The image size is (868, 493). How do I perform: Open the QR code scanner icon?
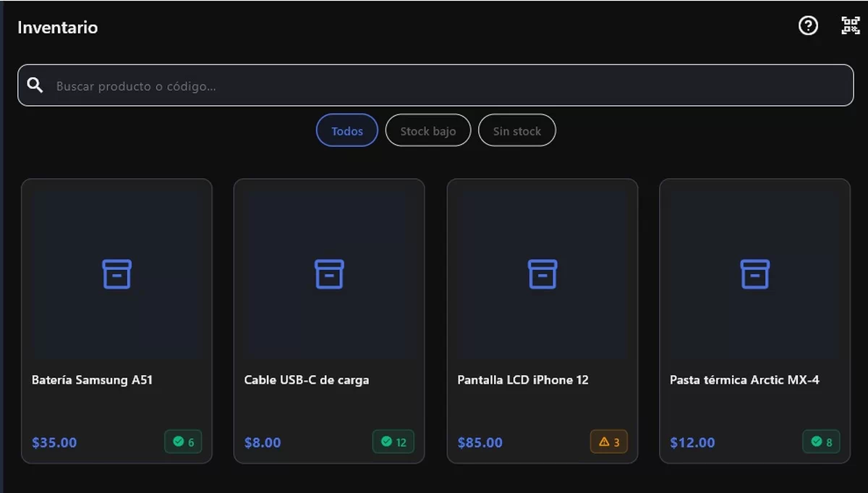click(x=851, y=26)
